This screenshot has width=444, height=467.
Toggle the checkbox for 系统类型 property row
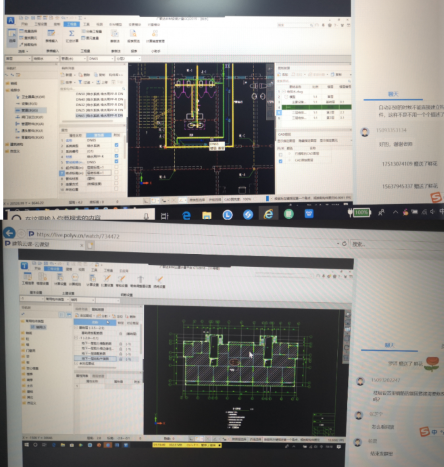click(116, 145)
